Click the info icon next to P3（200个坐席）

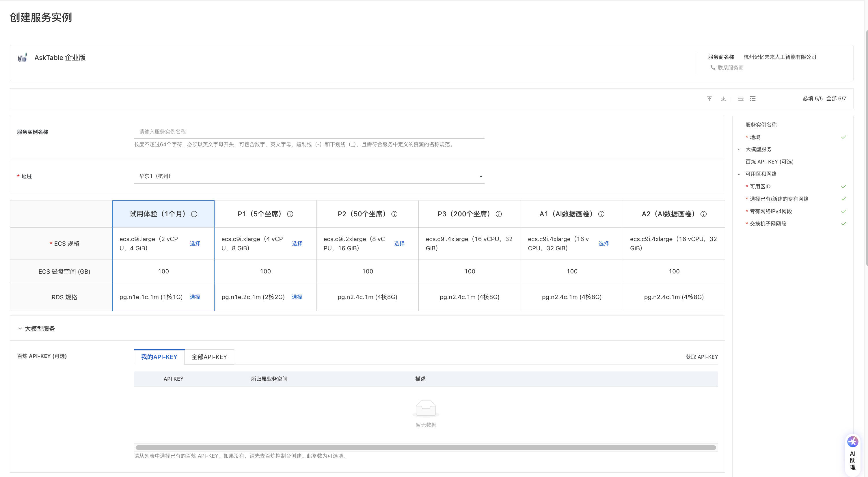(x=499, y=214)
